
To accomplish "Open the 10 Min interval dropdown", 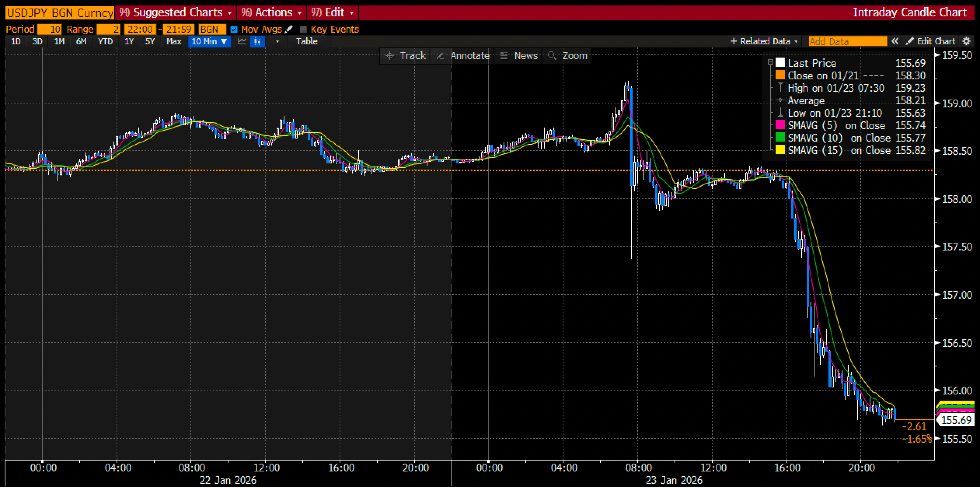I will point(209,41).
